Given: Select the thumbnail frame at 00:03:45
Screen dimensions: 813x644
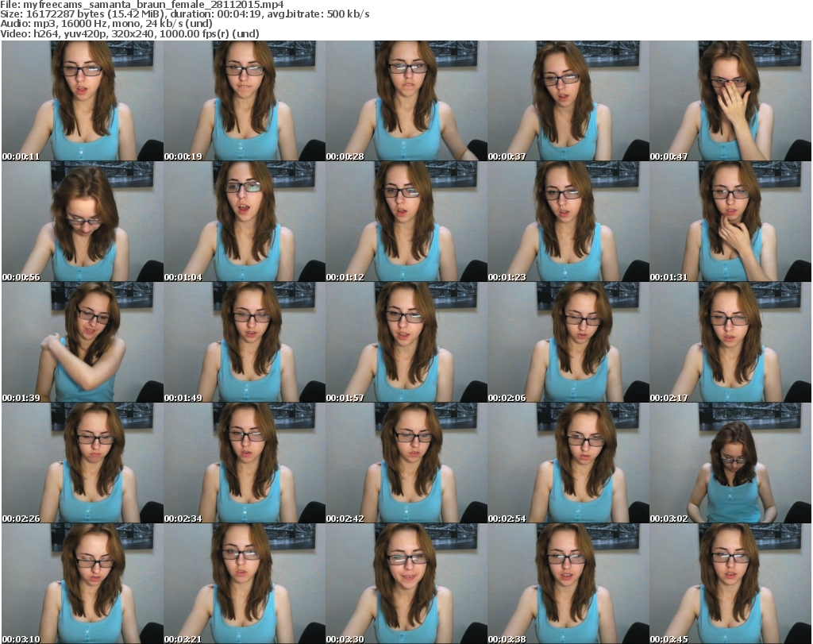Looking at the screenshot, I should click(730, 584).
